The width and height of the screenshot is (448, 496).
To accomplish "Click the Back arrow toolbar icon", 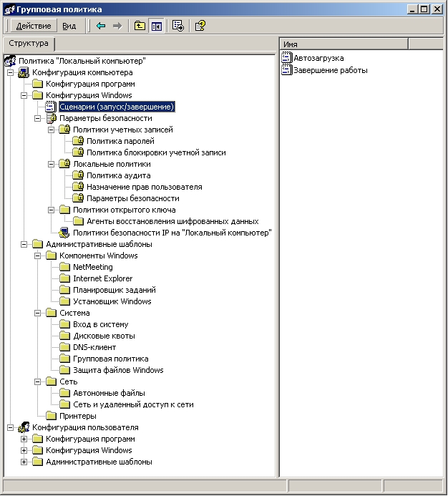I will (x=101, y=26).
